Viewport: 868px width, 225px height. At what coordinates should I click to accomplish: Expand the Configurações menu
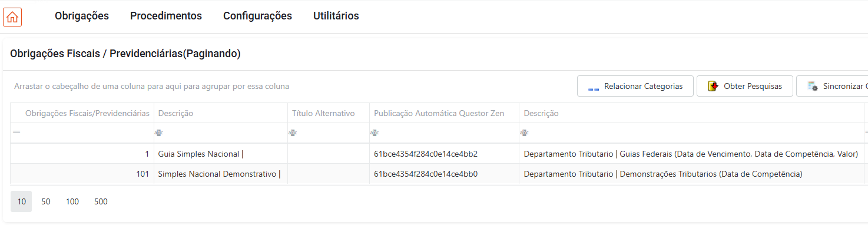coord(257,16)
